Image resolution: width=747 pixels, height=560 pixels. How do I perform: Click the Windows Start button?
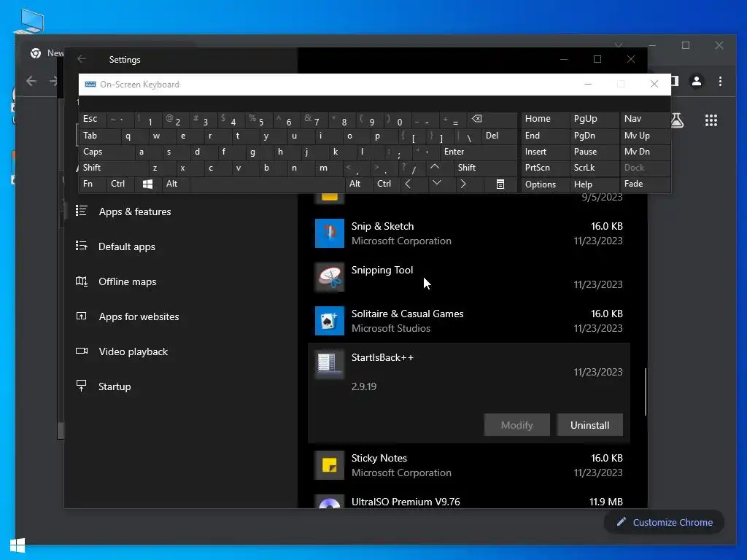click(18, 545)
